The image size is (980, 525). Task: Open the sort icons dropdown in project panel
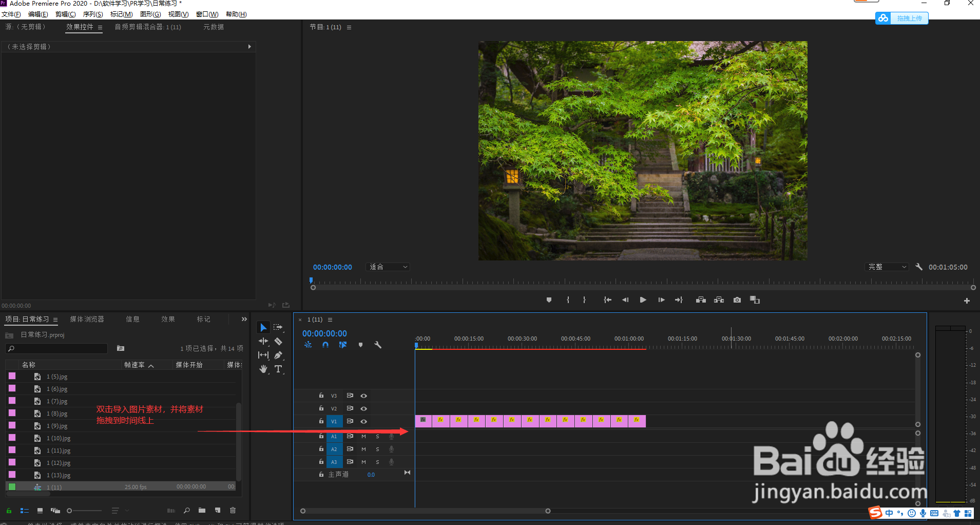pos(119,511)
